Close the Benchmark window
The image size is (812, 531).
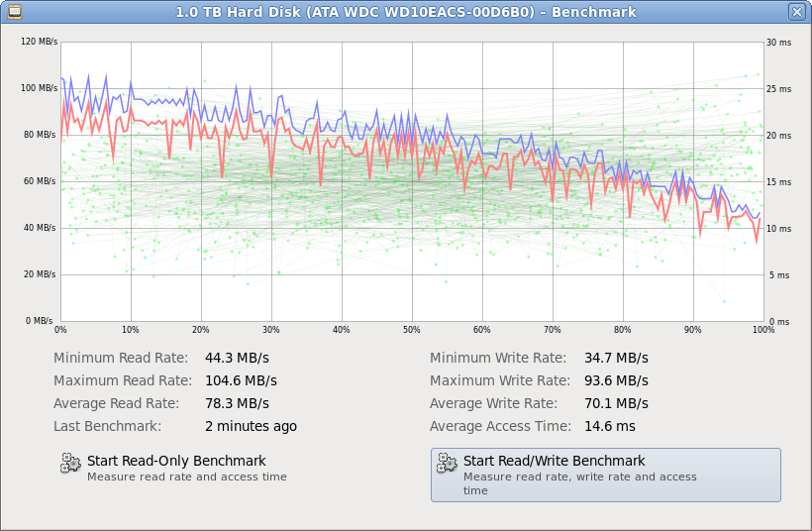[796, 11]
